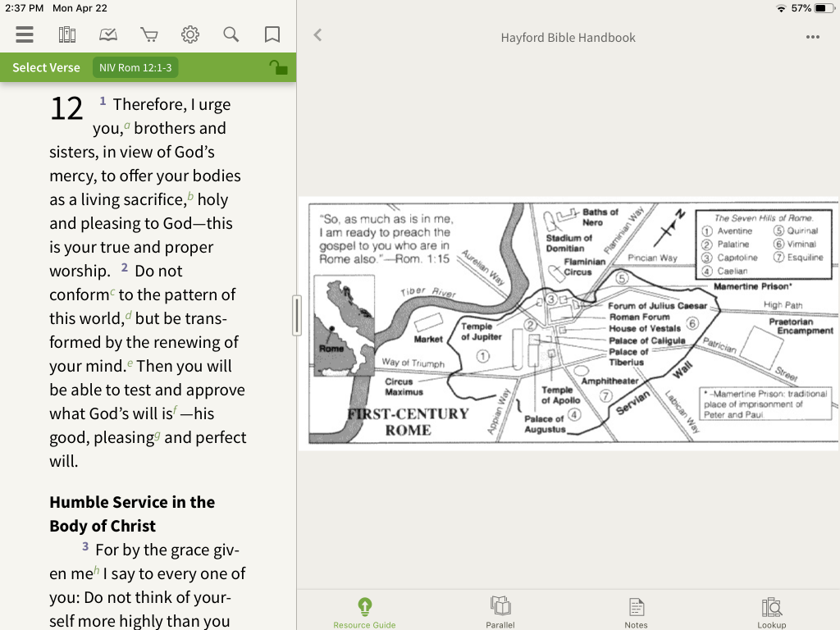Tap the bookmark icon
Image resolution: width=840 pixels, height=630 pixels.
point(272,34)
